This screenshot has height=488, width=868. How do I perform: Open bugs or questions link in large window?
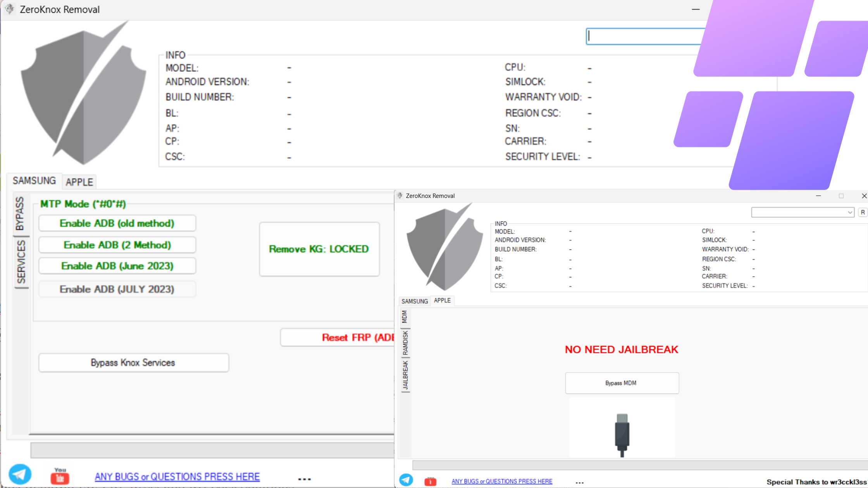point(177,477)
